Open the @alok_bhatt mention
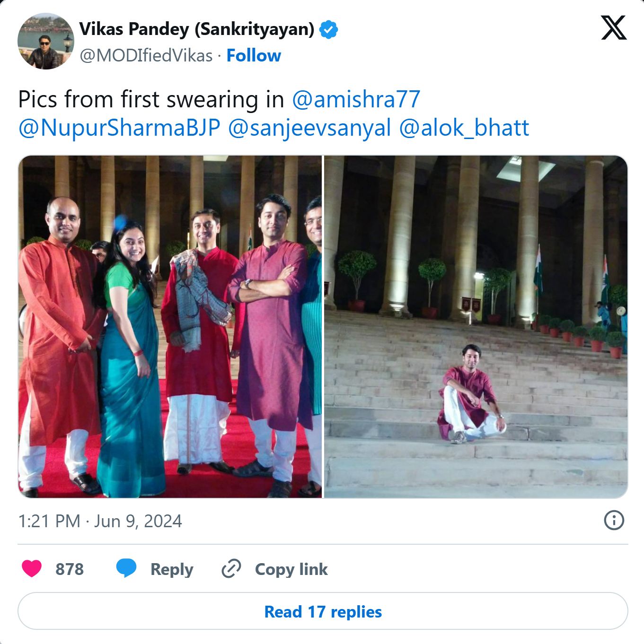 pos(464,128)
